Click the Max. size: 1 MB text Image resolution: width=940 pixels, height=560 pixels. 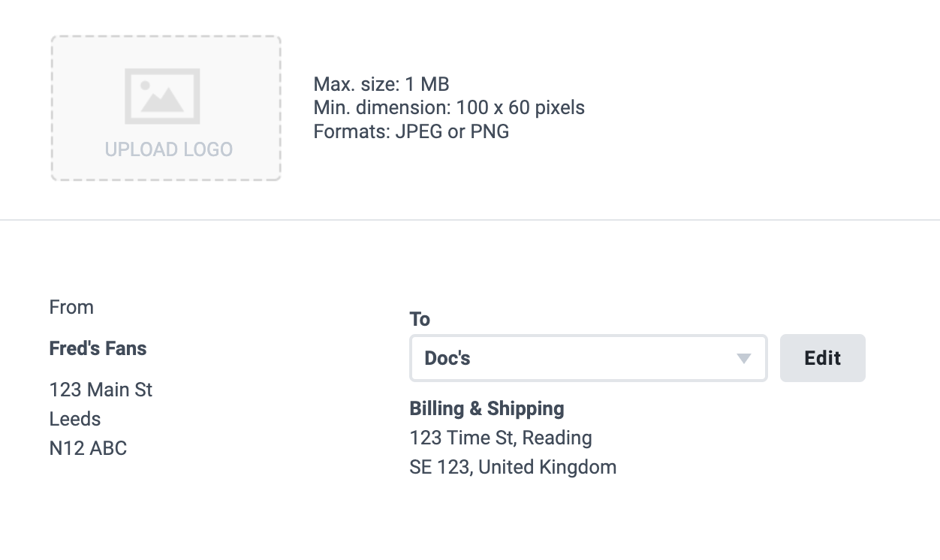coord(381,83)
